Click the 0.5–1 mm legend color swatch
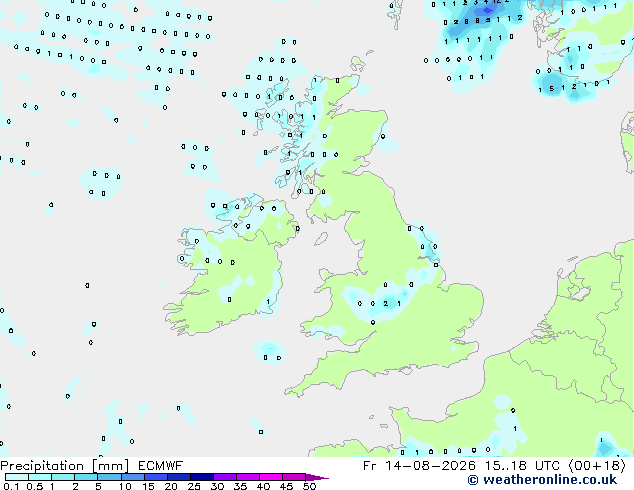The image size is (634, 490). point(40,477)
